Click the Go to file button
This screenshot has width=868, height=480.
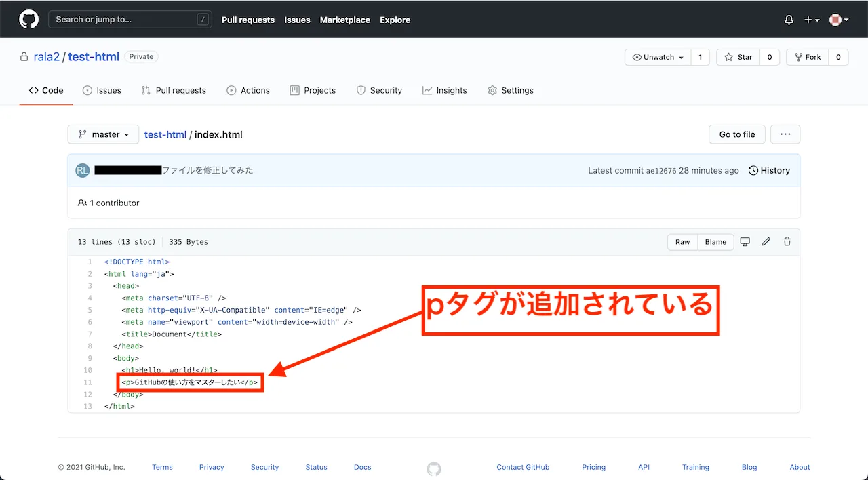737,134
